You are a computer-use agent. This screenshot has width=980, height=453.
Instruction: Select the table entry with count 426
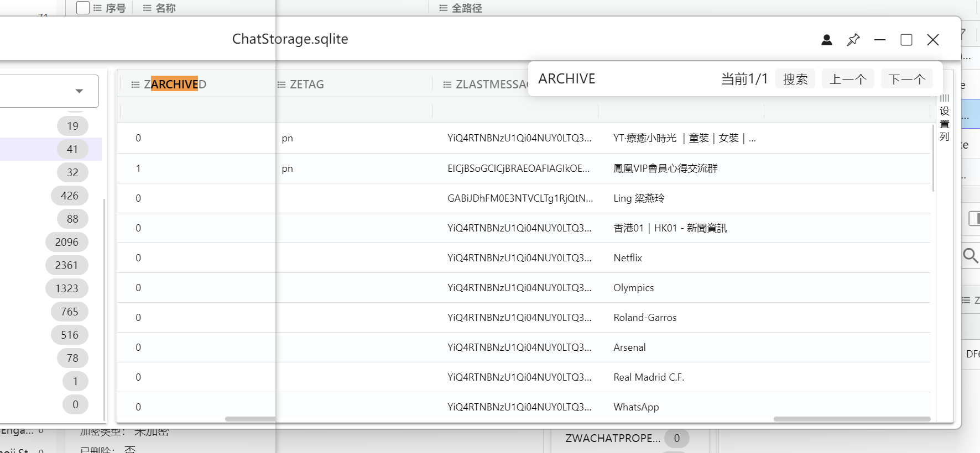coord(69,196)
